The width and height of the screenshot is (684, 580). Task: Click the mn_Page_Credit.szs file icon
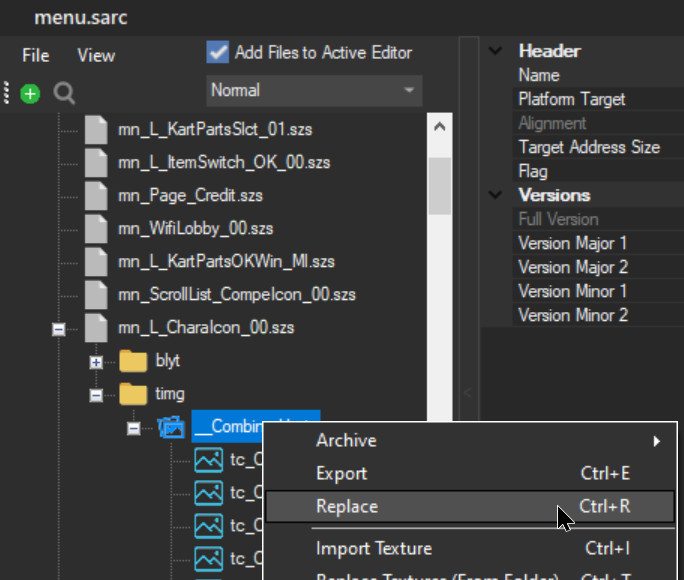[95, 195]
